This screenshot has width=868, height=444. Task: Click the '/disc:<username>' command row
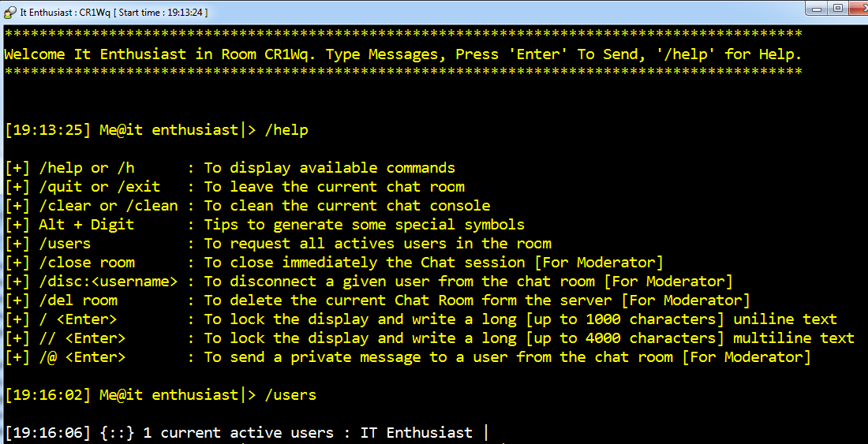(x=369, y=281)
